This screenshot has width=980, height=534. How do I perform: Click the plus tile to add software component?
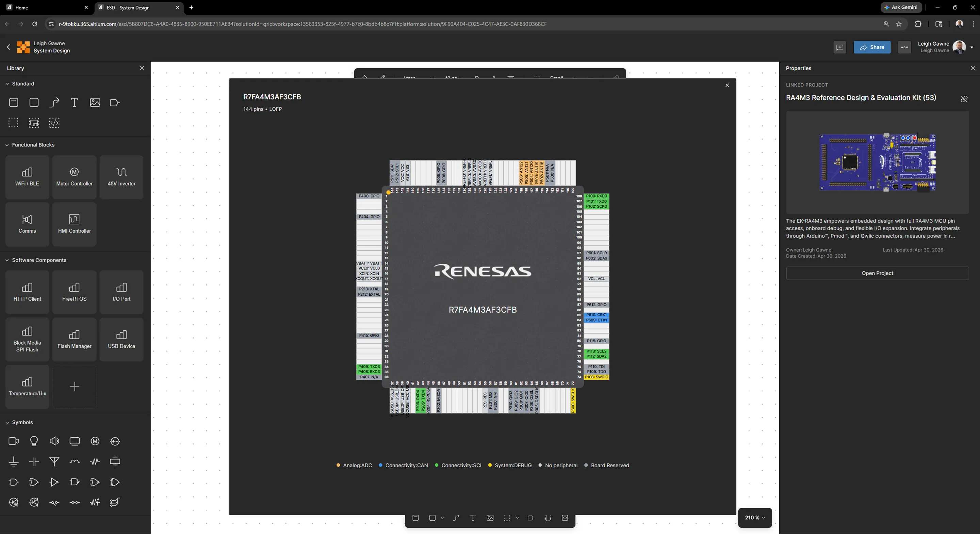pyautogui.click(x=75, y=387)
